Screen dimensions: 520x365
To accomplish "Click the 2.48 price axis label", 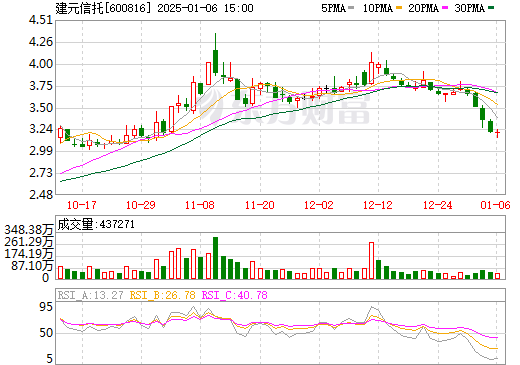I will pos(41,195).
